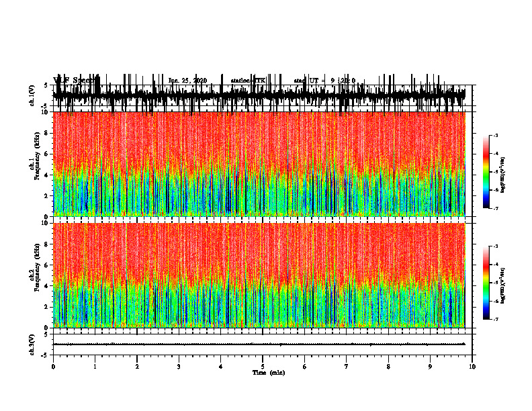Click ch.1 'Frequency (kHz)' axis label
Image resolution: width=532 pixels, height=411 pixels.
[x=37, y=156]
